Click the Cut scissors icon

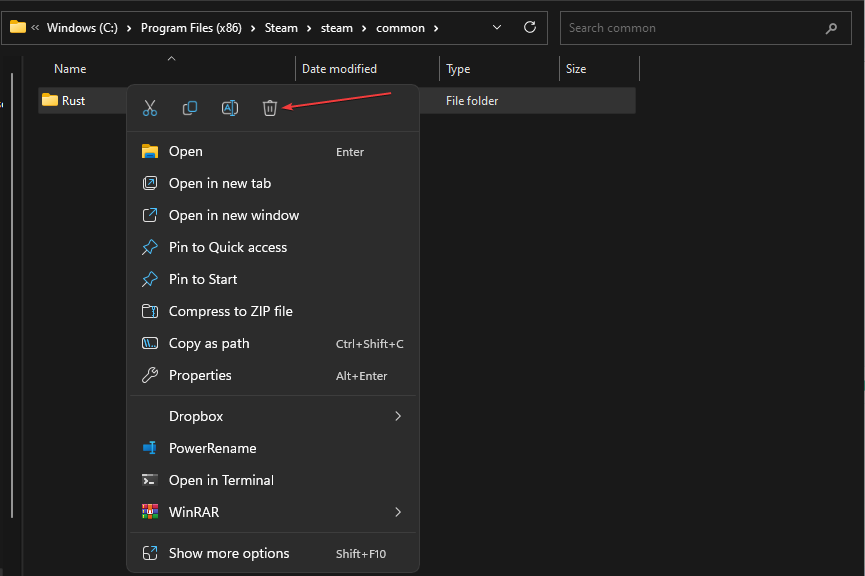click(150, 108)
